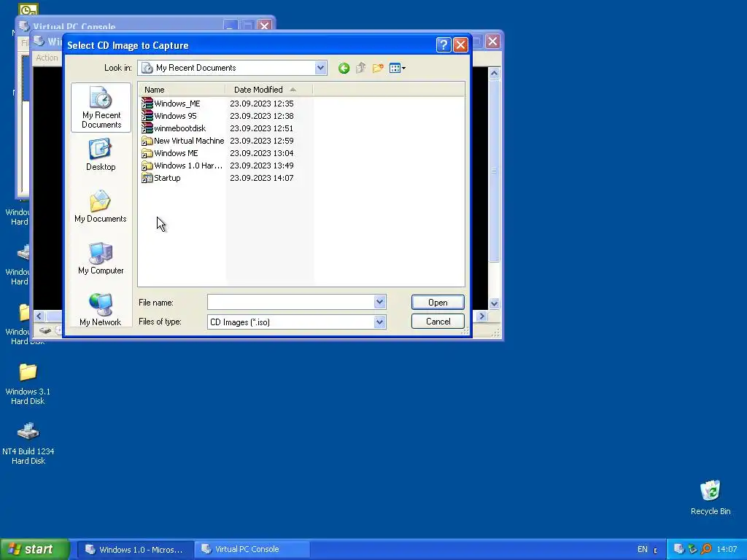Click date 23.09.2023 13:49 entry

pyautogui.click(x=262, y=166)
